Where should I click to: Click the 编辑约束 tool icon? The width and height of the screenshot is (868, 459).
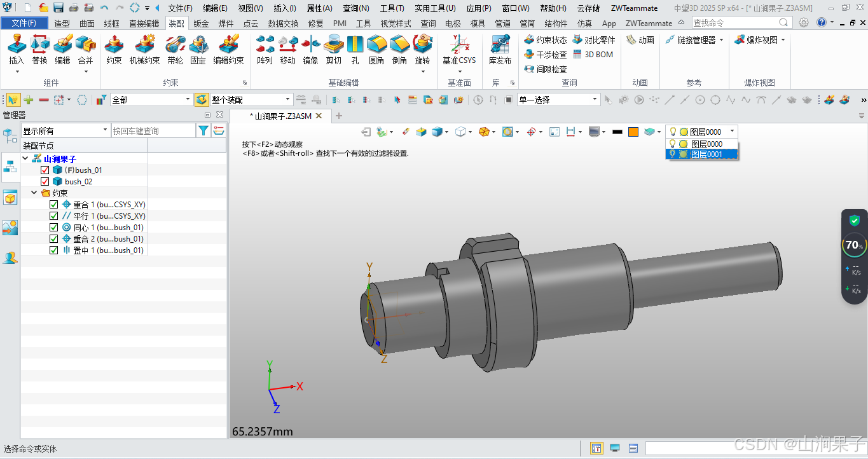point(228,45)
